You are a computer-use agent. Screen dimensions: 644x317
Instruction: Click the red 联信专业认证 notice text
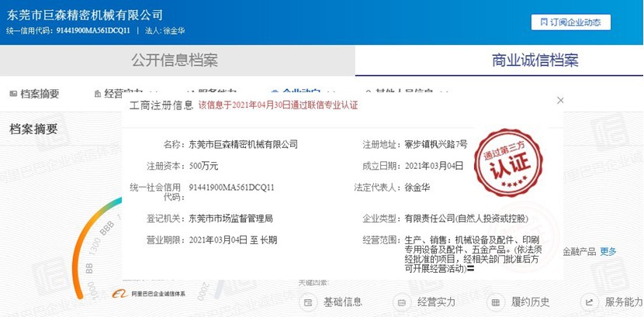[278, 105]
